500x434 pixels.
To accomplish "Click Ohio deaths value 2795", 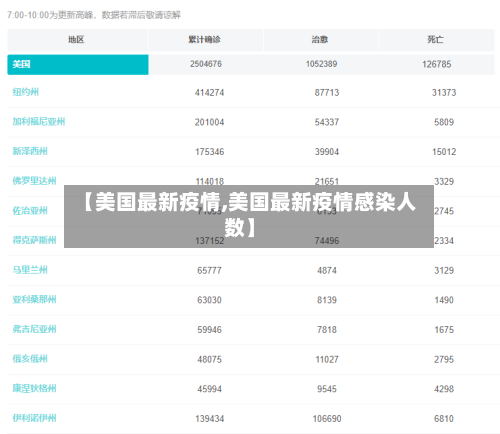I will coord(444,360).
